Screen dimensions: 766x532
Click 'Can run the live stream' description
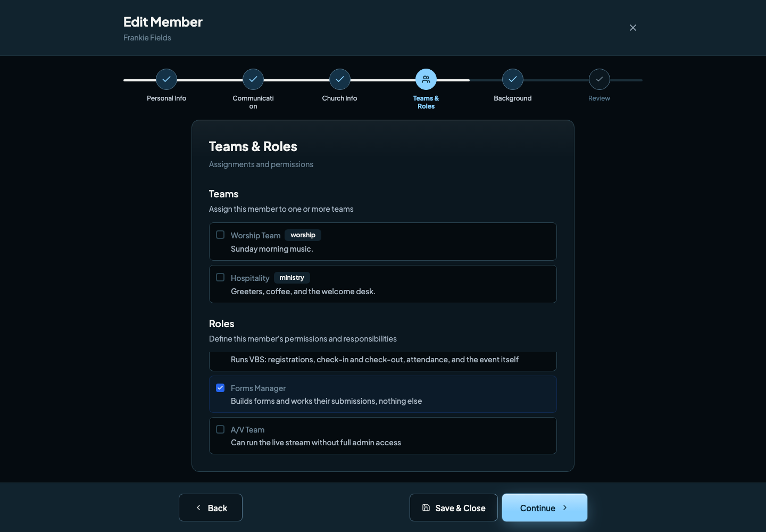[316, 443]
